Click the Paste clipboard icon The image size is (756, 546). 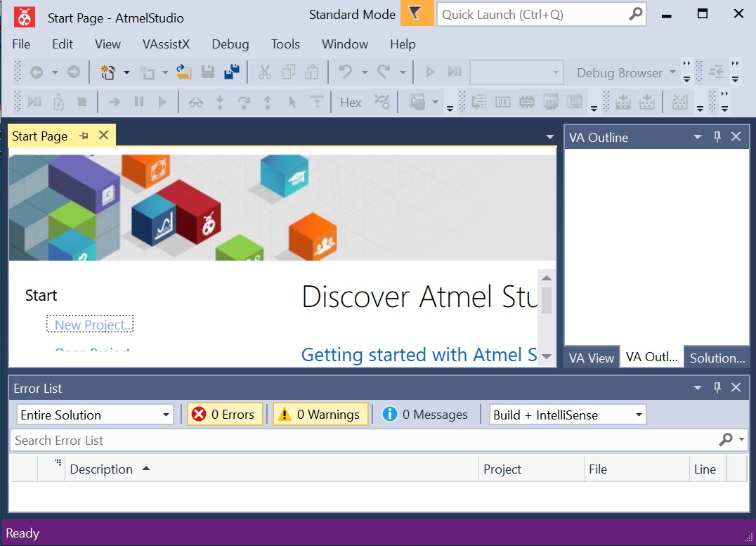tap(312, 72)
